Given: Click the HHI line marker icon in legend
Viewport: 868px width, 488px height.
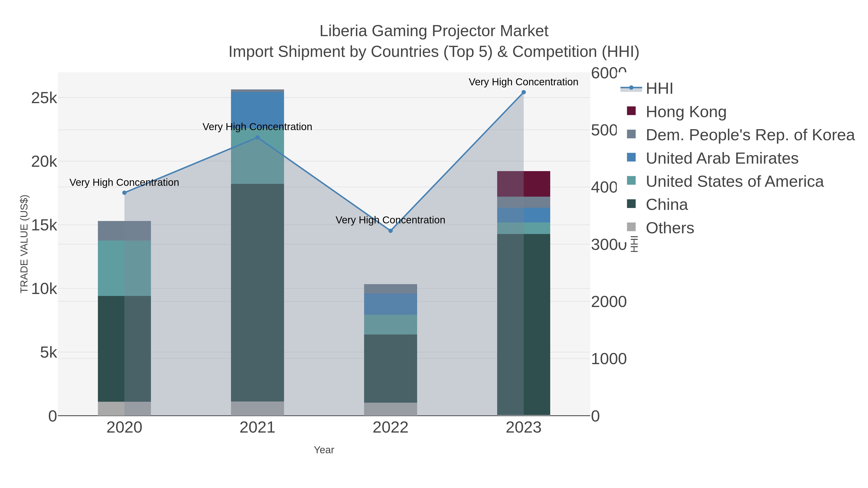Looking at the screenshot, I should pos(631,88).
